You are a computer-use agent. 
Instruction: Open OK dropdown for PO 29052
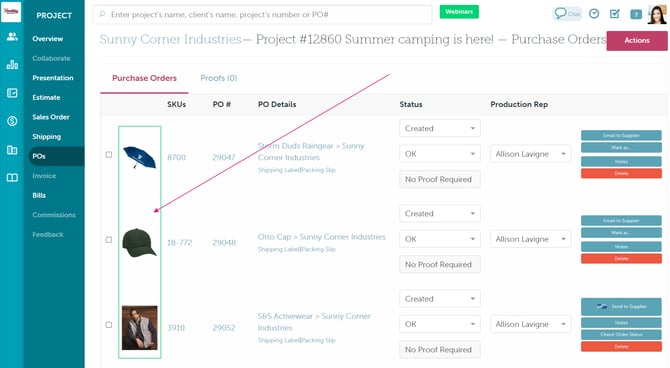[440, 324]
